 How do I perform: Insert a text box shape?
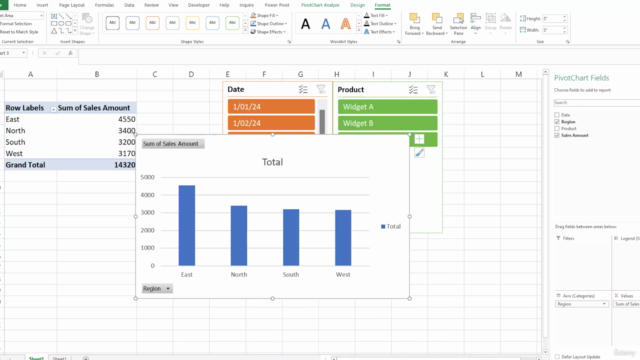(x=54, y=16)
